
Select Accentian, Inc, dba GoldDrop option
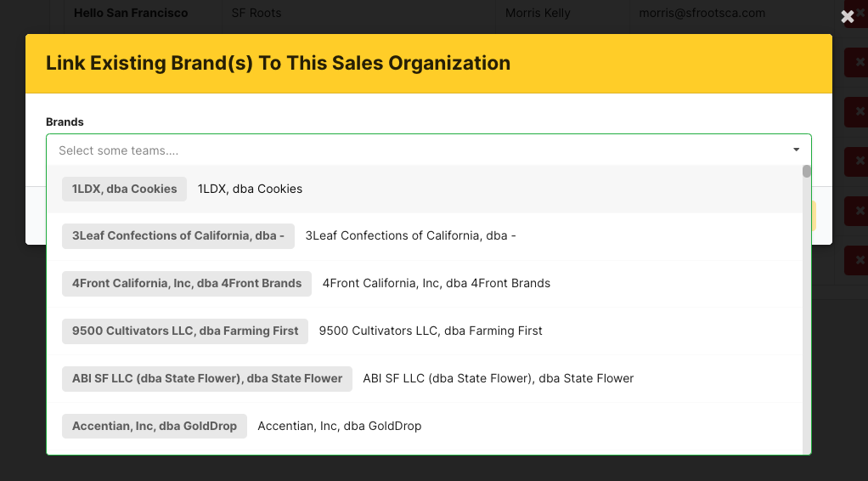(339, 427)
